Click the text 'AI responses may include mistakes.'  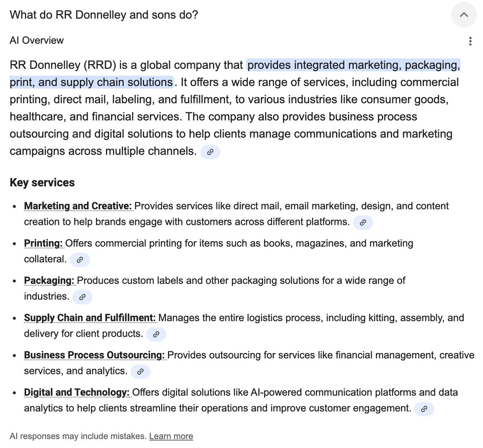(78, 436)
